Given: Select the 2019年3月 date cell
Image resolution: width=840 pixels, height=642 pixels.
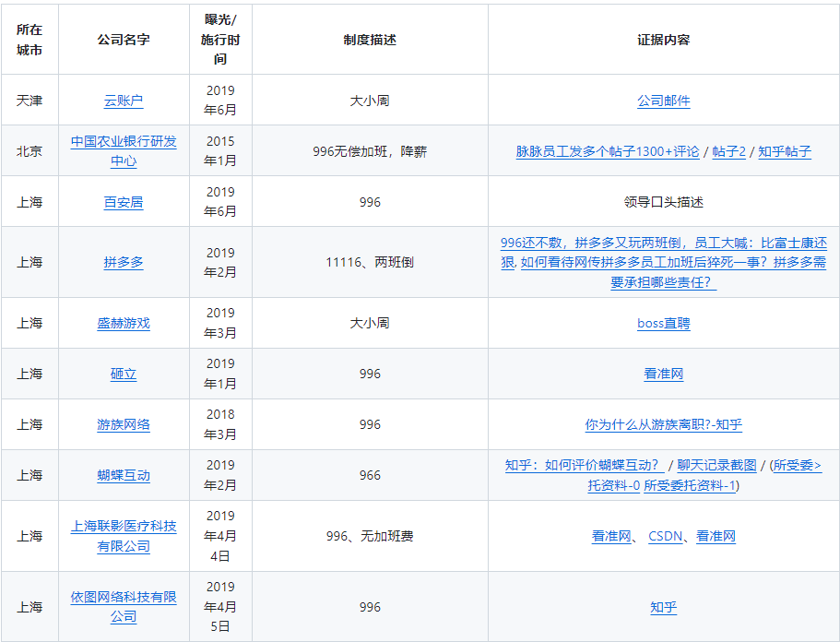Looking at the screenshot, I should [x=220, y=323].
